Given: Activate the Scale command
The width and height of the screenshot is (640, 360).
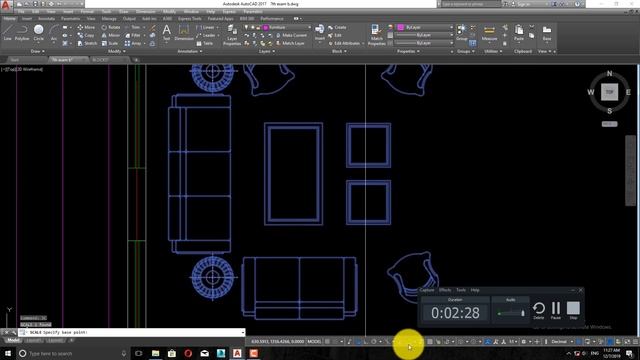Looking at the screenshot, I should [x=110, y=43].
